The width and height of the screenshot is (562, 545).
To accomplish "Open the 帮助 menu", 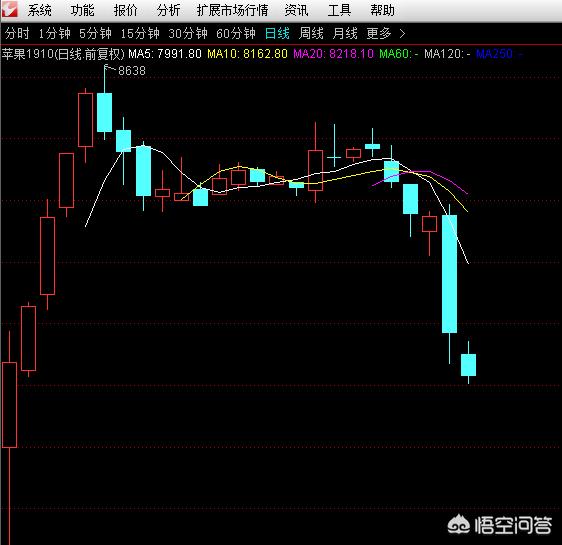I will click(x=382, y=10).
